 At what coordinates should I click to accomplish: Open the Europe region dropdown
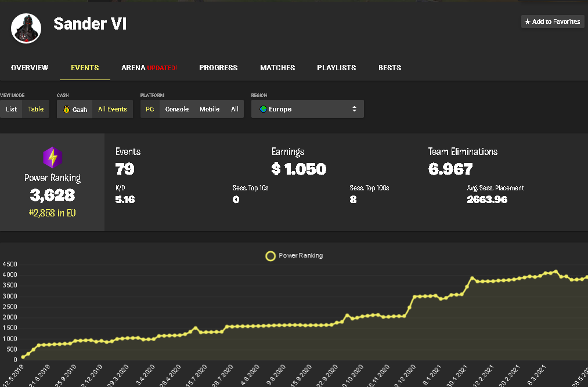[308, 109]
